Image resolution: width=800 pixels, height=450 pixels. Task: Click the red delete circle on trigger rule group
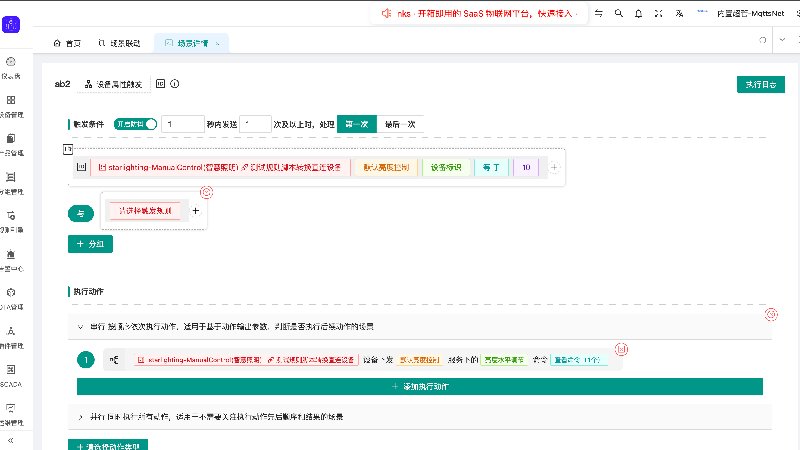click(x=206, y=192)
